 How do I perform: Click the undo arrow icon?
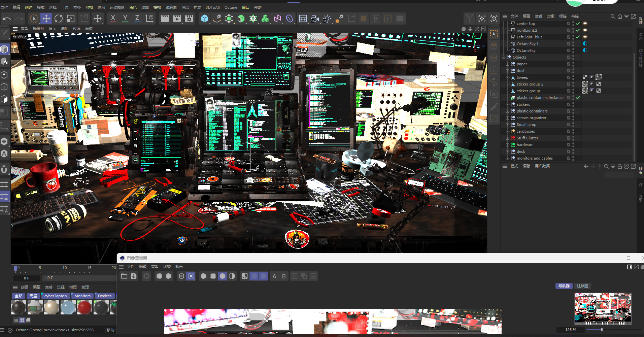pos(7,19)
